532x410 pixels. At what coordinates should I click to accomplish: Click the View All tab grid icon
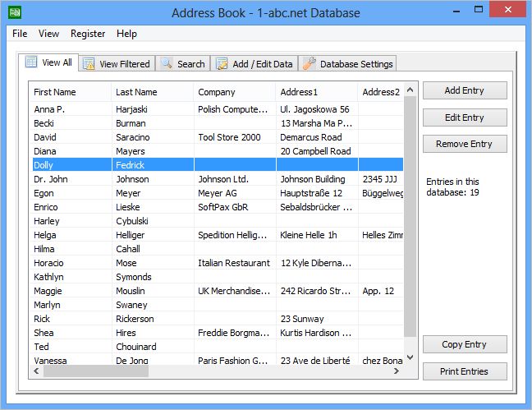[31, 62]
